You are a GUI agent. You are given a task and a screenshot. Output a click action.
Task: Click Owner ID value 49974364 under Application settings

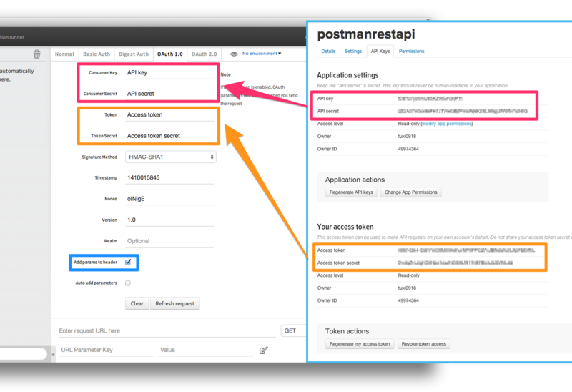tap(408, 149)
